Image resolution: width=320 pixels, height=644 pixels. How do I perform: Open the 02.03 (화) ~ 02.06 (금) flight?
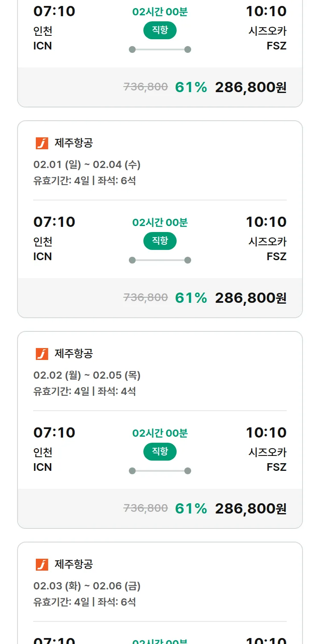point(87,586)
